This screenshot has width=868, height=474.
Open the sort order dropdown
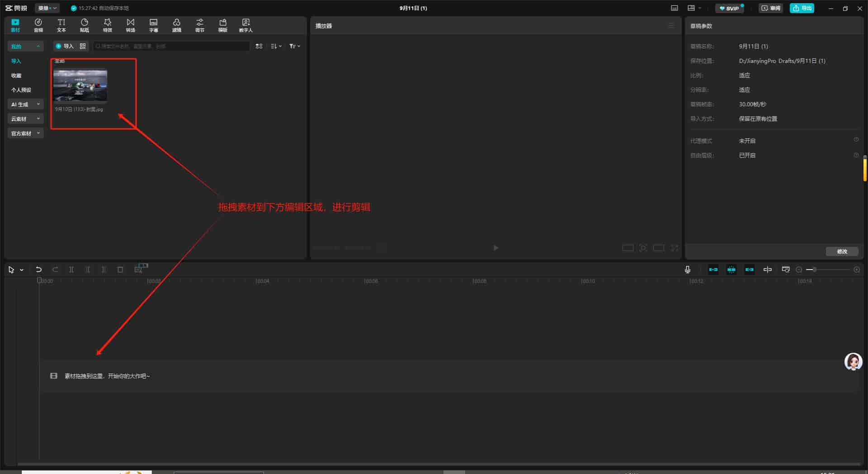276,46
